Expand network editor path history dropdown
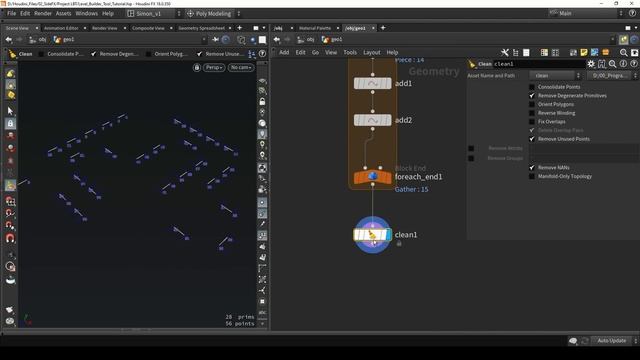Viewport: 640px width, 360px height. pyautogui.click(x=612, y=40)
